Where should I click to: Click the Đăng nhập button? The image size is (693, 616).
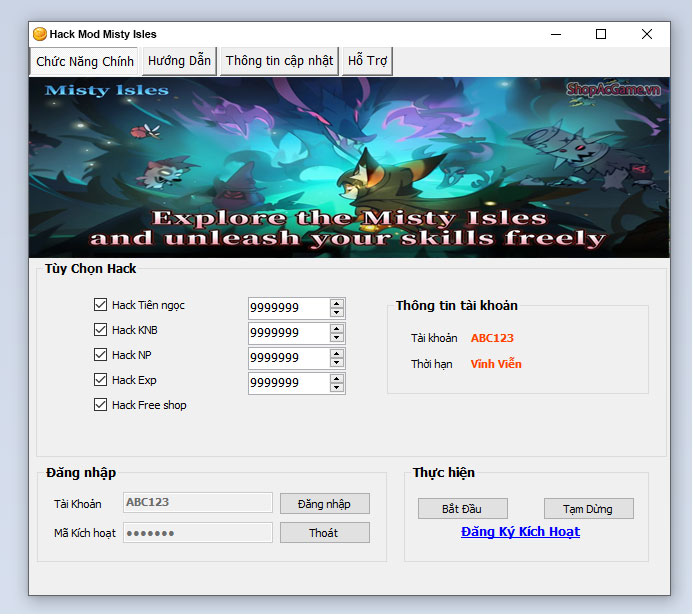[x=325, y=504]
